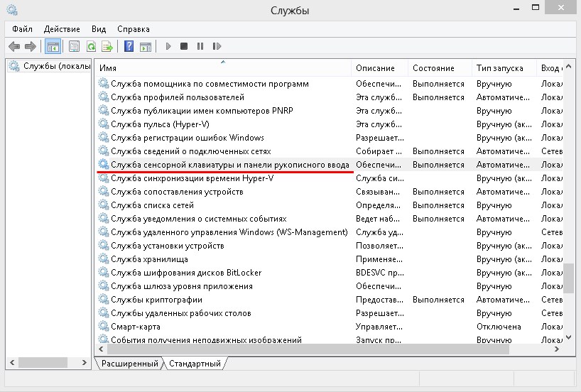Click the vertical scrollbar down arrow

[569, 337]
